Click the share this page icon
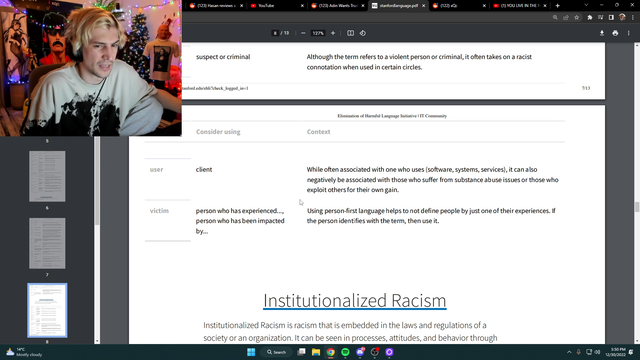This screenshot has width=640, height=360. [x=566, y=18]
